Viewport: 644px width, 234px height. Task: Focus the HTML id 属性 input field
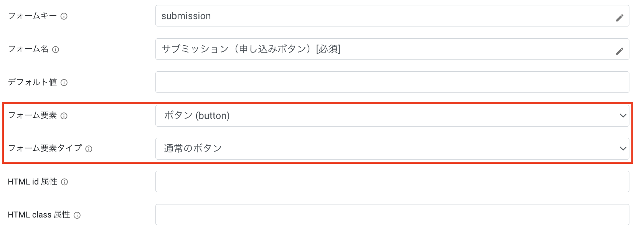click(x=391, y=181)
